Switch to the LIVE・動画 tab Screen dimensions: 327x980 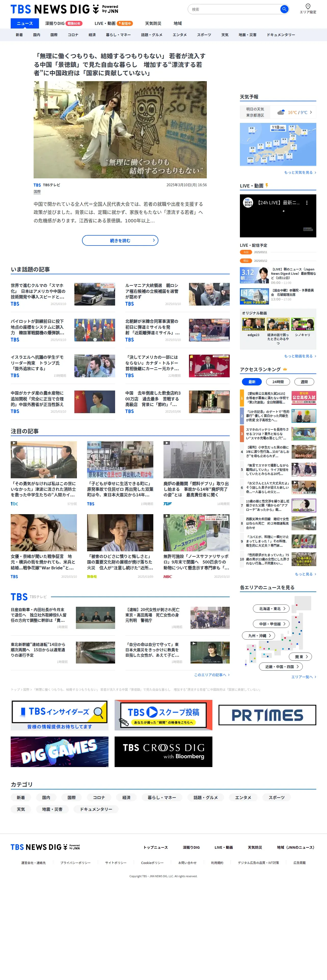coord(113,23)
